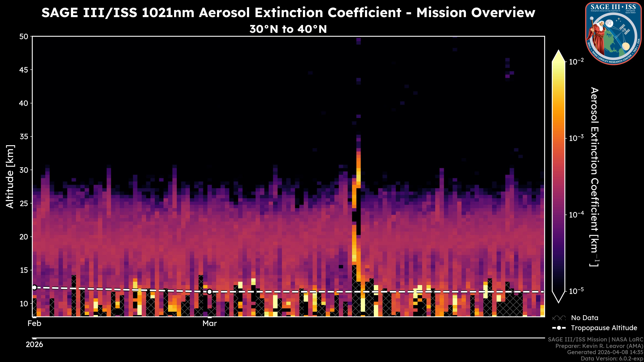Screen dimensions: 644x362
Task: Click the Mission Overview chart title
Action: (288, 13)
